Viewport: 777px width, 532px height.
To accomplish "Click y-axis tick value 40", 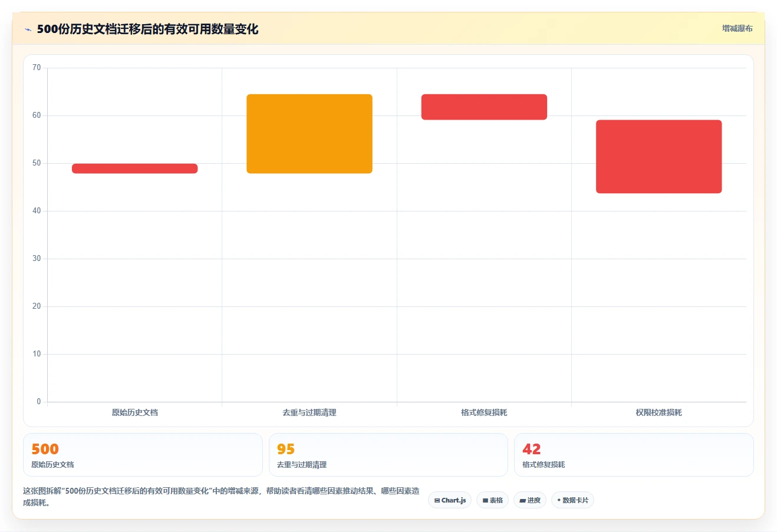I will (37, 211).
